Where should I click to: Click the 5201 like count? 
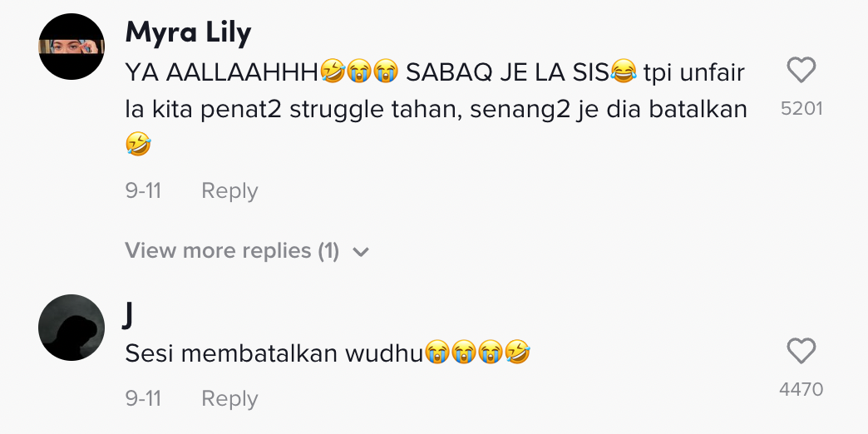point(801,108)
